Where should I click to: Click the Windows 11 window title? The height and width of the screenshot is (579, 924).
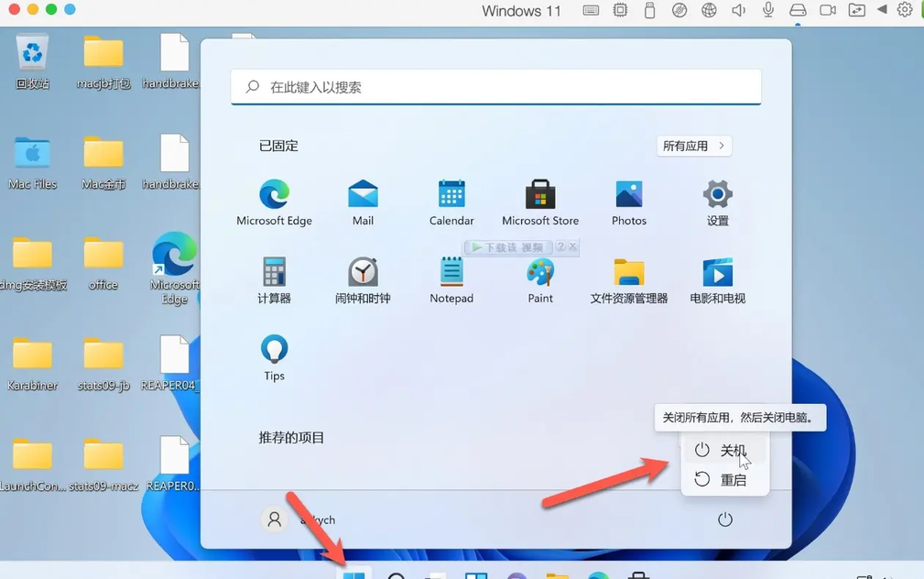point(521,11)
